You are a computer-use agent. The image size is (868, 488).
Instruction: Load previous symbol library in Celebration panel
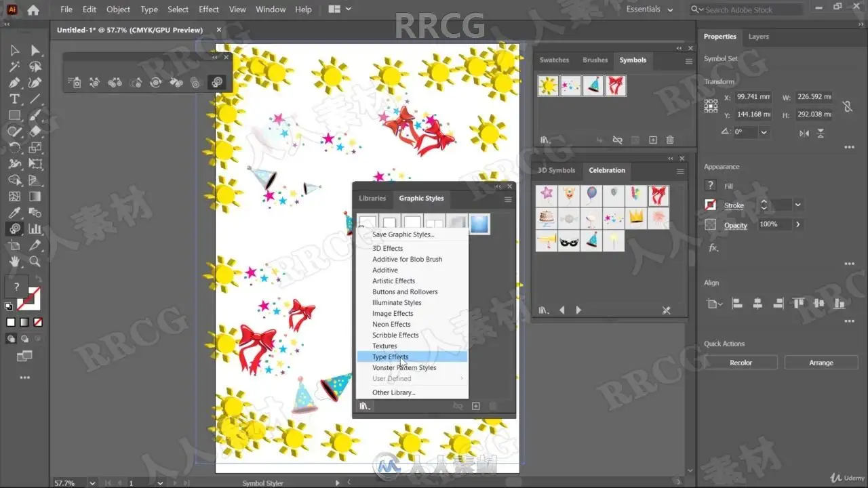click(562, 310)
